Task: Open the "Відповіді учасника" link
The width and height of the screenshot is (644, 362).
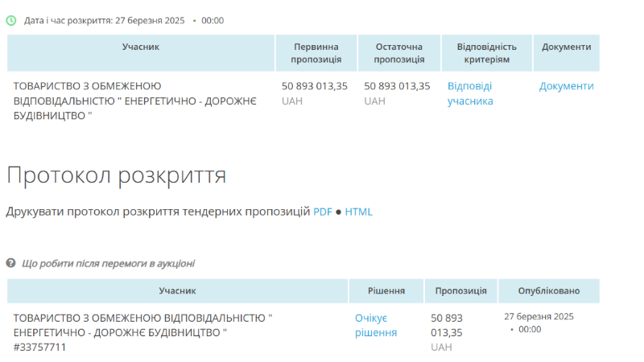Action: coord(470,93)
